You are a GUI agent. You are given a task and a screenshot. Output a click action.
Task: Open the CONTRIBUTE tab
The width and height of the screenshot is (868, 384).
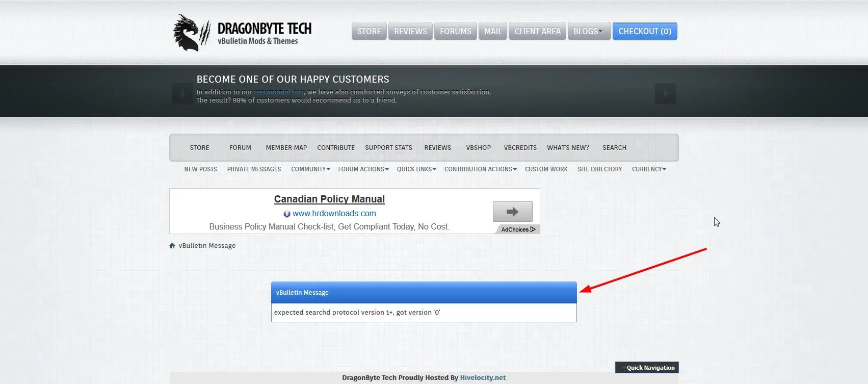[336, 148]
